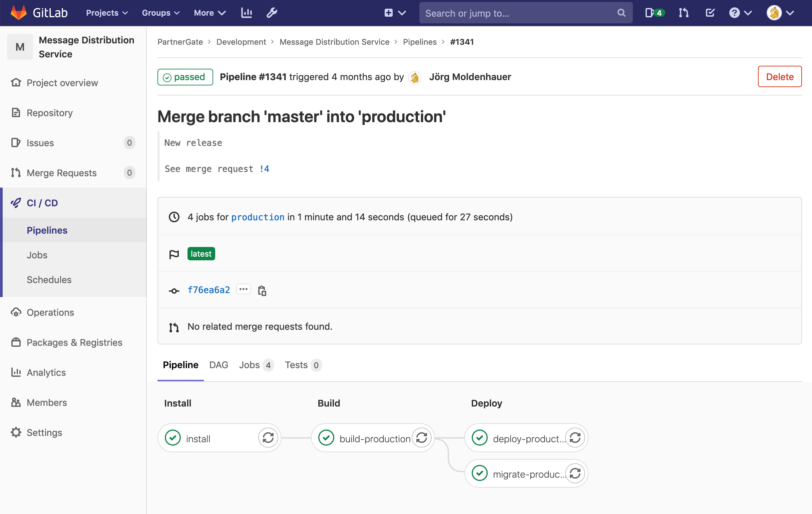The image size is (812, 514).
Task: Select CI / CD in the sidebar
Action: [x=42, y=203]
